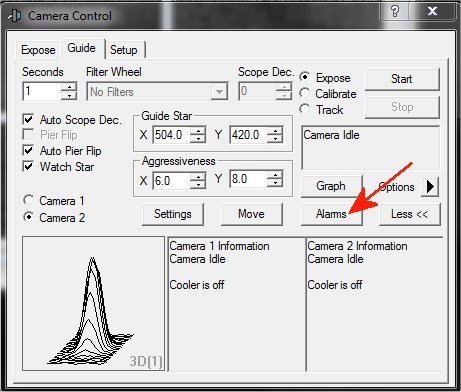Click the 3D star profile graph
The image size is (461, 392).
tap(93, 304)
